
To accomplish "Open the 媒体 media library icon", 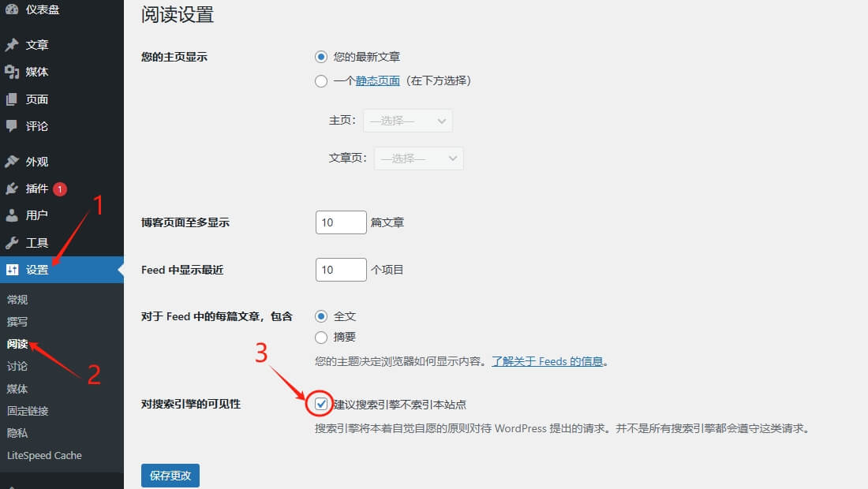I will [12, 73].
